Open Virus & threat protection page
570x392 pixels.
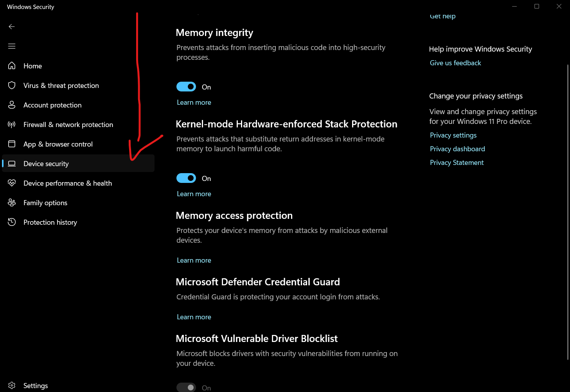[78, 85]
